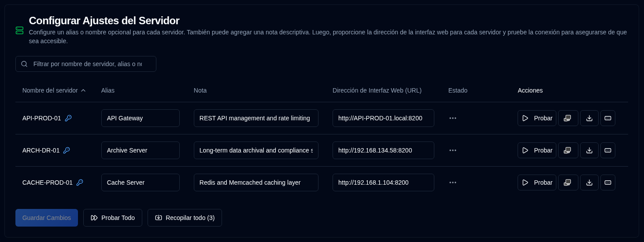Click the Estado column header

point(458,90)
